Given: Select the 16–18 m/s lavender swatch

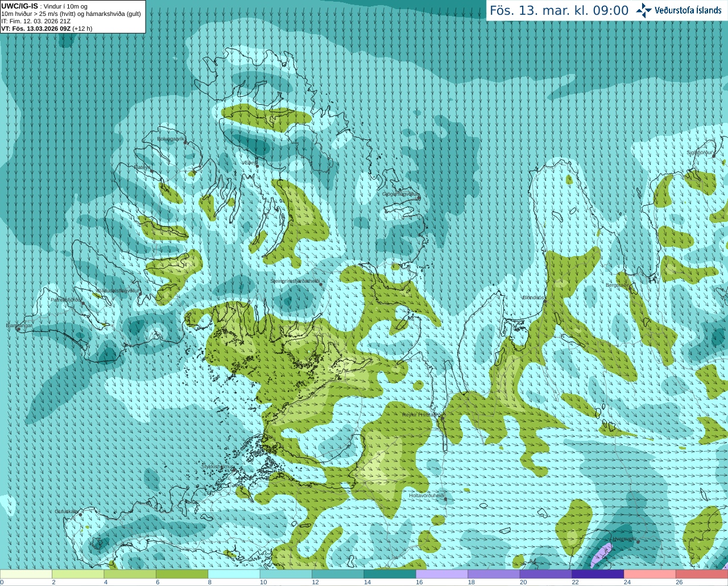Looking at the screenshot, I should point(442,574).
